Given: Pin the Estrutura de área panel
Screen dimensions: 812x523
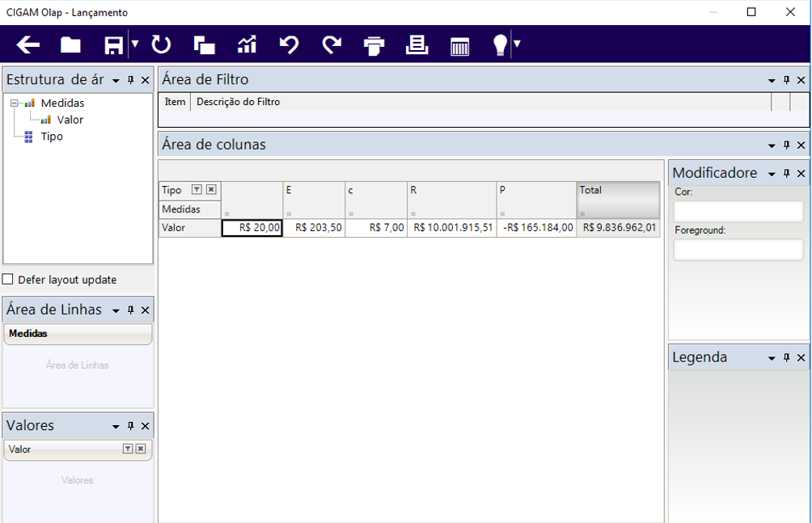Looking at the screenshot, I should coord(130,80).
